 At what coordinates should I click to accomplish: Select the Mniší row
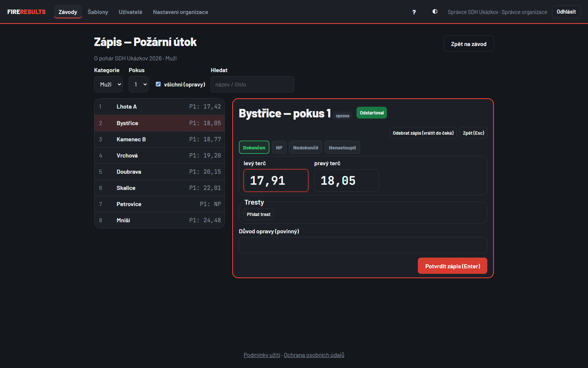click(x=159, y=220)
